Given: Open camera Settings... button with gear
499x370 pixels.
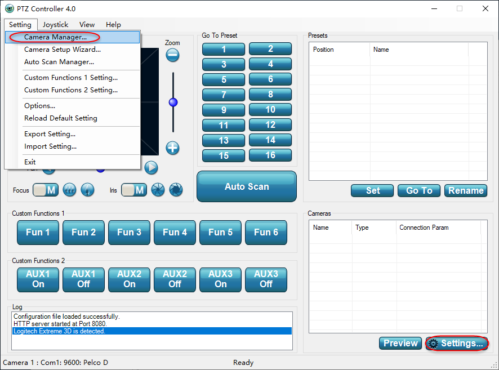Looking at the screenshot, I should pos(457,343).
